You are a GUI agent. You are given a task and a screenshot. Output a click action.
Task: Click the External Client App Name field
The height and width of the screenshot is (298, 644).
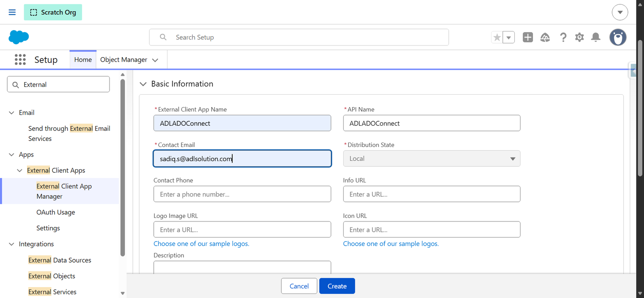[x=242, y=123]
